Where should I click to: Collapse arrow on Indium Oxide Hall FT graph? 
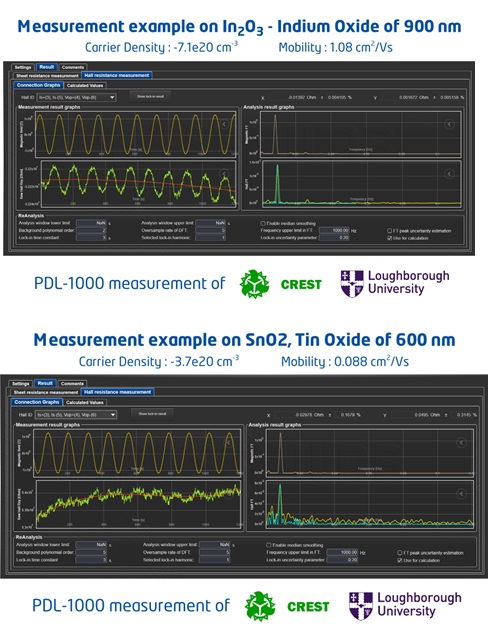point(449,174)
